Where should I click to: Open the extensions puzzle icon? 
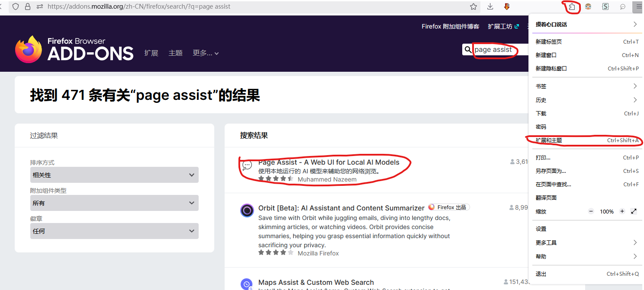coord(572,6)
